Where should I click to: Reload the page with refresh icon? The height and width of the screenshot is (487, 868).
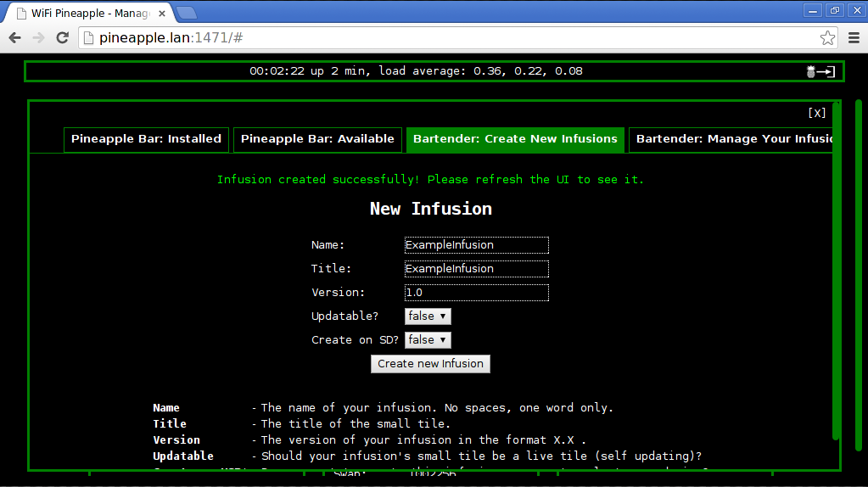62,37
